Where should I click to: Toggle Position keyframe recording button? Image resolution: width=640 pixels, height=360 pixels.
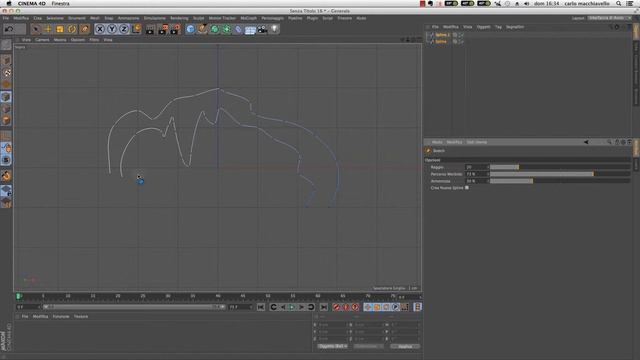pyautogui.click(x=368, y=307)
